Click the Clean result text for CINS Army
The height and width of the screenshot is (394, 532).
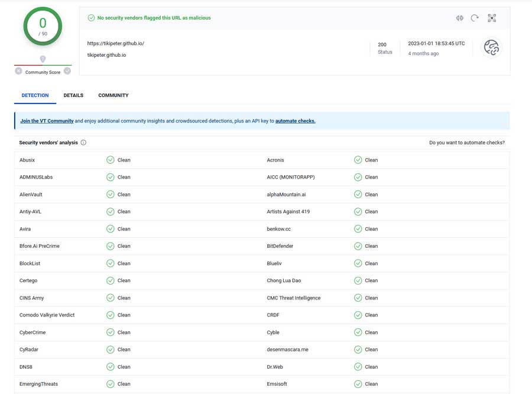pyautogui.click(x=124, y=298)
